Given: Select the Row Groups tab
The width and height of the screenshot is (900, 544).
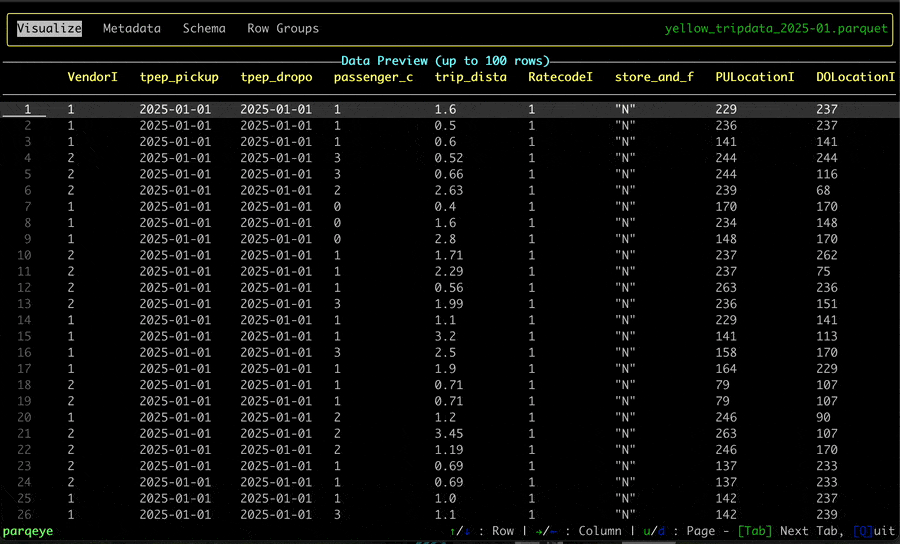Looking at the screenshot, I should 283,29.
